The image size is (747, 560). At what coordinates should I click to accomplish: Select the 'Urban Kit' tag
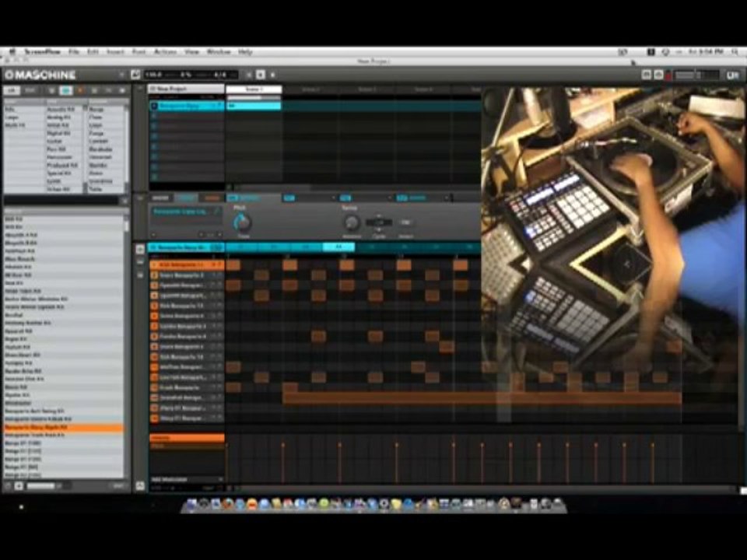(58, 189)
